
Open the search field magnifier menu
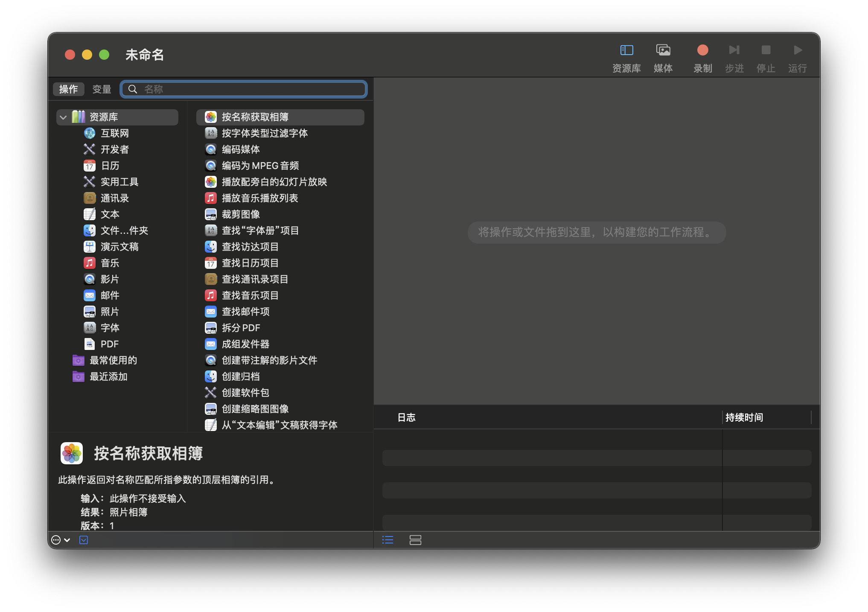tap(133, 89)
